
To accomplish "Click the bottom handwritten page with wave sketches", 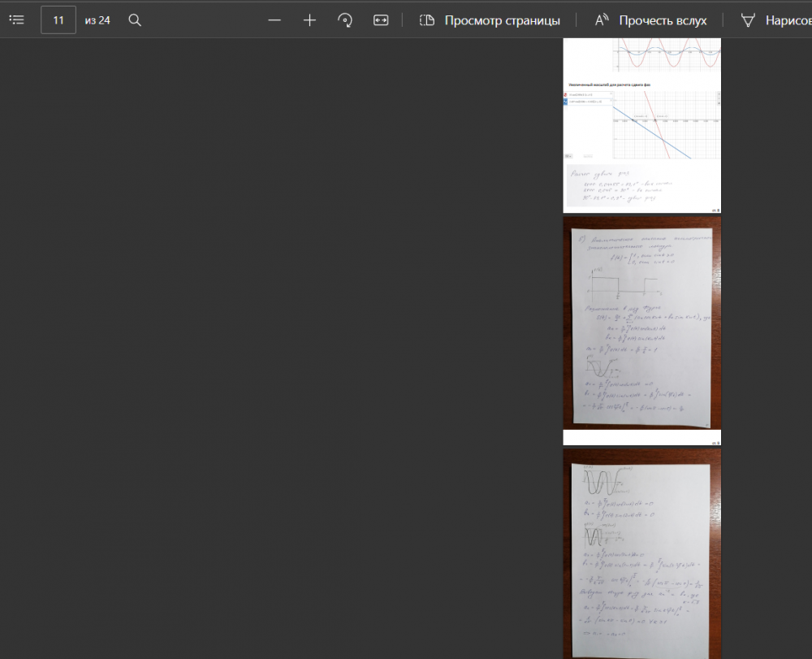I will pos(641,554).
